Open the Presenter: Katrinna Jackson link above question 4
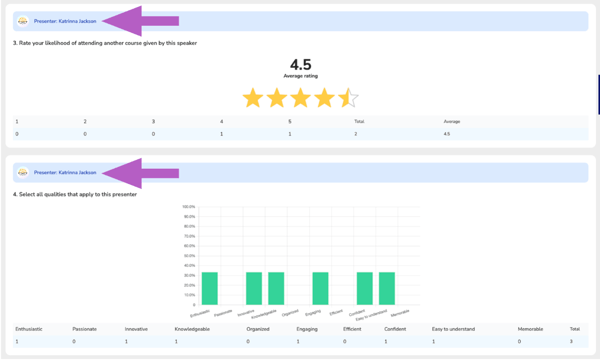 (65, 173)
